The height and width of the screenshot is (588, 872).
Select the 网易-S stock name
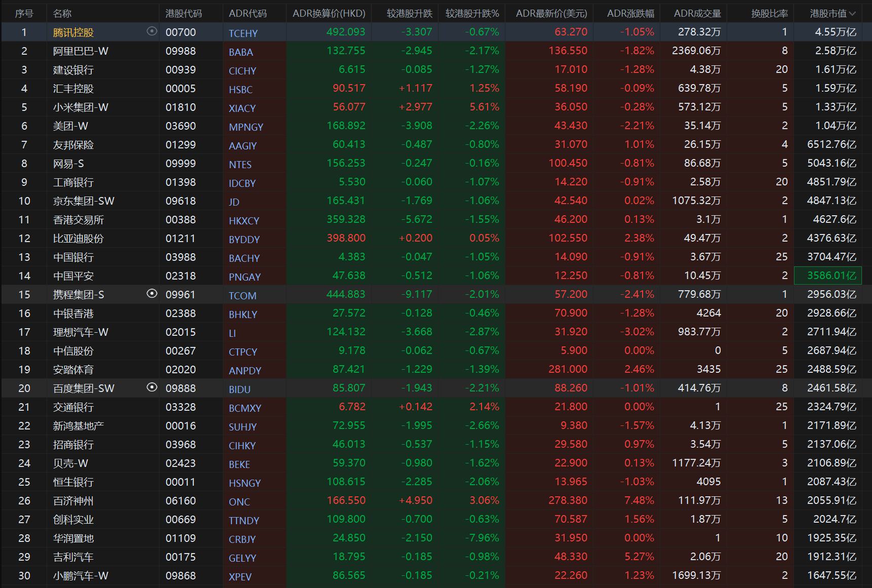(68, 164)
